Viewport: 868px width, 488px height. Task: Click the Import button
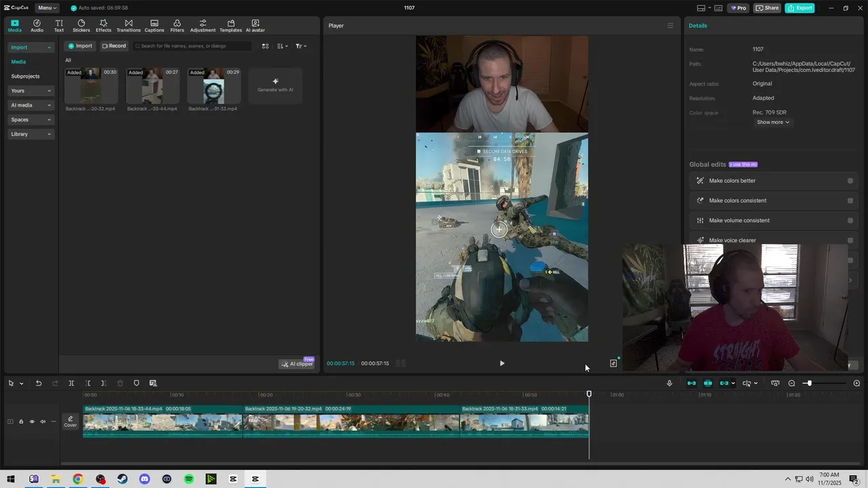pyautogui.click(x=79, y=46)
